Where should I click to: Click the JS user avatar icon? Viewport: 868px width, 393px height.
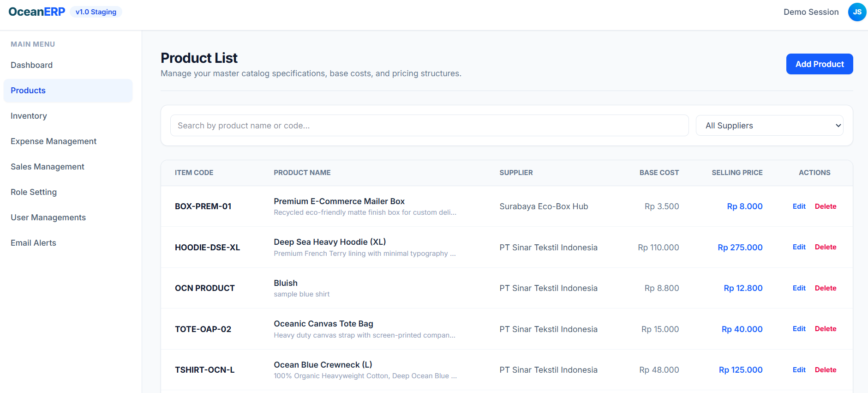pos(857,12)
